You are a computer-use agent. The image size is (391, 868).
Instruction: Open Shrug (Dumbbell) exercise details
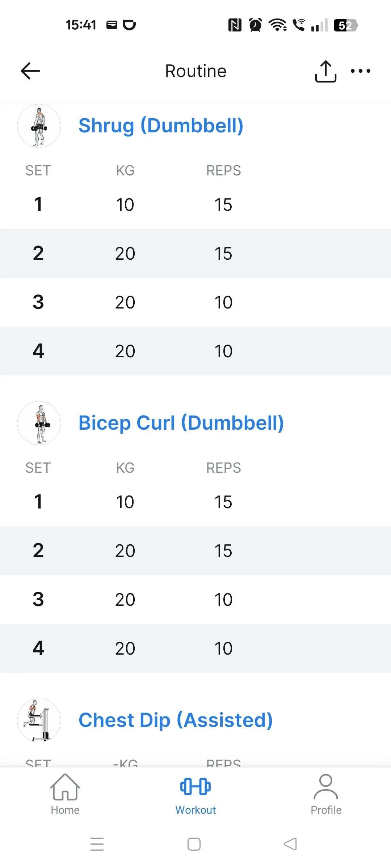point(161,126)
